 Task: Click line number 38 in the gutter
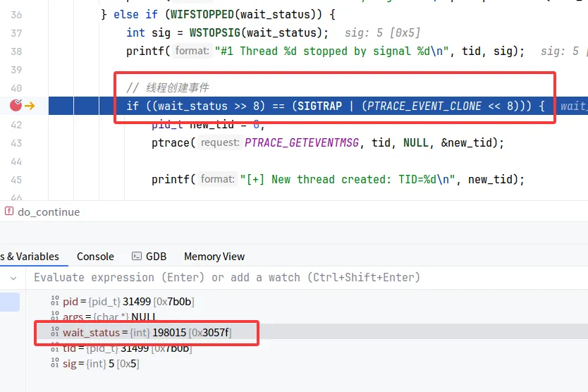(x=16, y=51)
